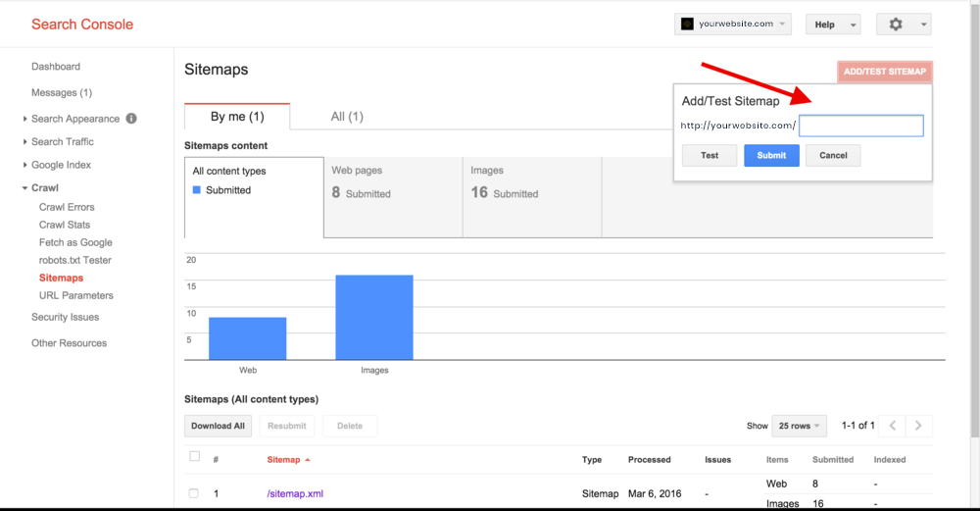Toggle the select-all sitemaps checkbox

194,457
